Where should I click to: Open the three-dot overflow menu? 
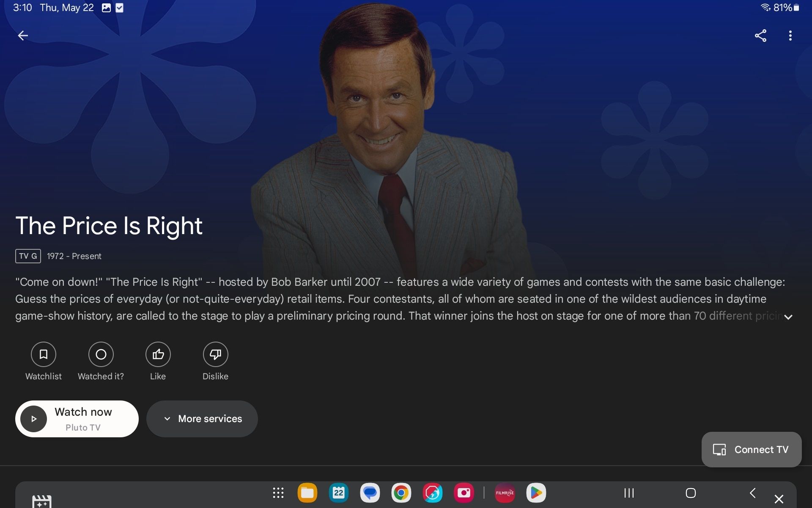(790, 36)
